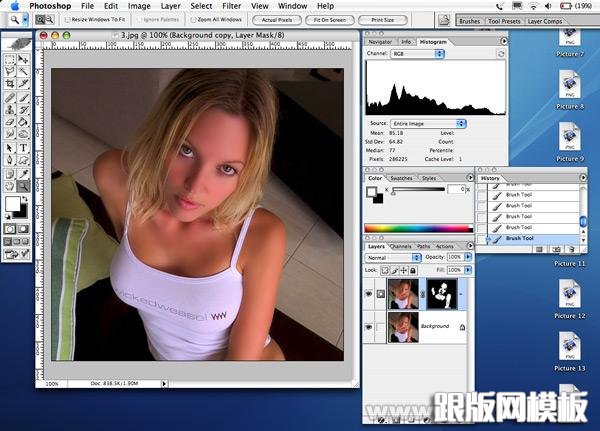Open the Apple menu
Screen dimensions: 600x431
[x=15, y=6]
